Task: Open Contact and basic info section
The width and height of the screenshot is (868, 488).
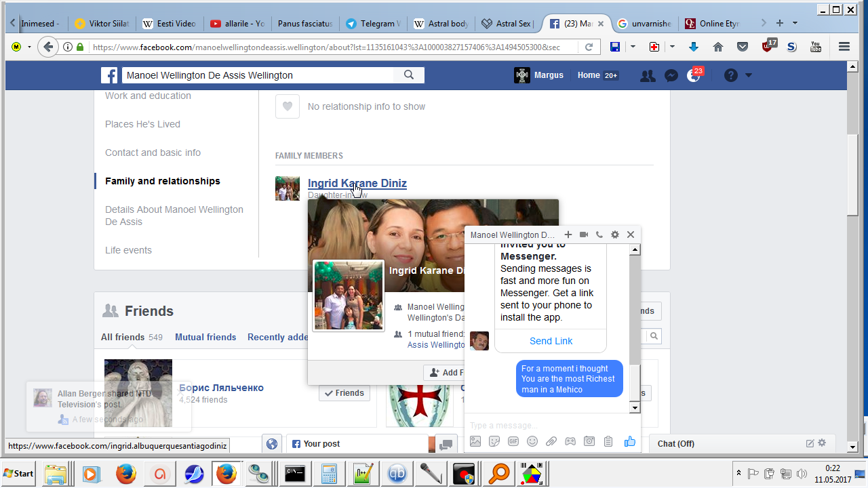Action: tap(153, 152)
